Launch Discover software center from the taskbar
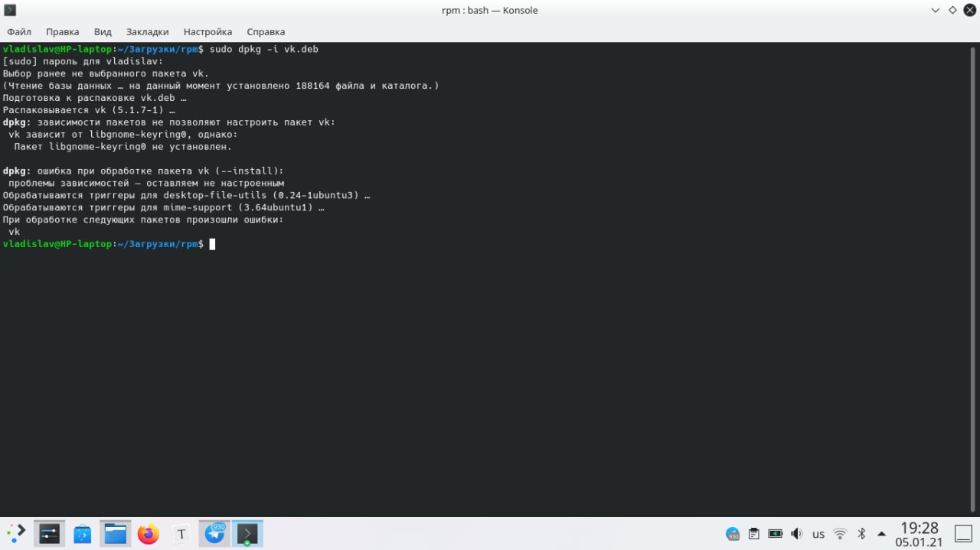Image resolution: width=980 pixels, height=550 pixels. 82,533
